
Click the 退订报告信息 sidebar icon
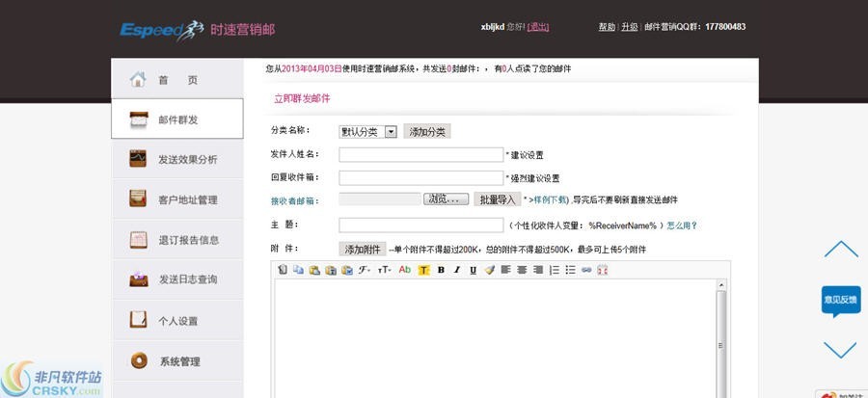pos(138,239)
